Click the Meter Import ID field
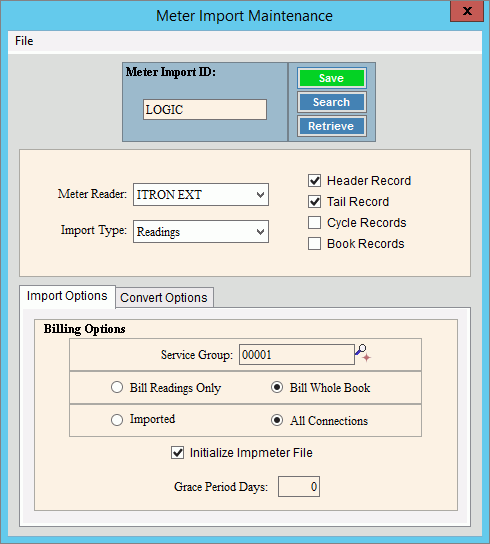 click(x=205, y=110)
